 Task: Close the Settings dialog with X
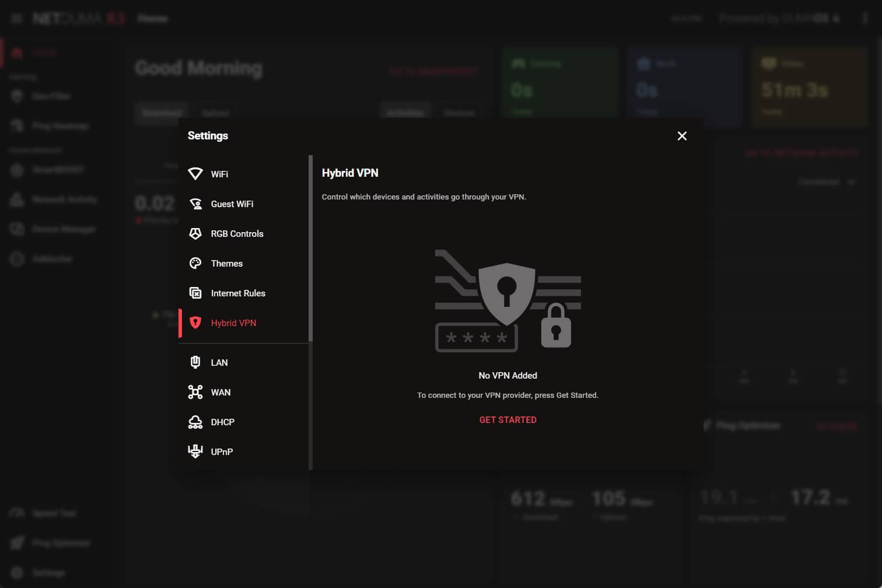click(682, 136)
